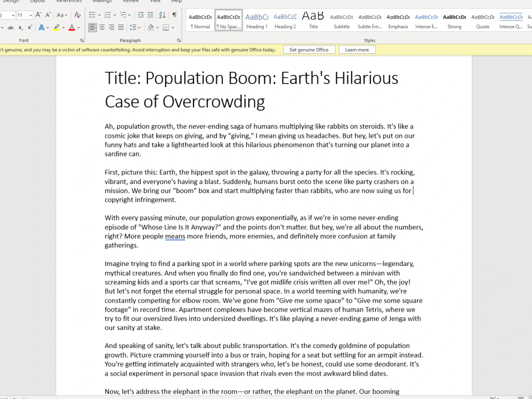Screen dimensions: 532x399
Task: Increase paragraph indent
Action: point(150,15)
